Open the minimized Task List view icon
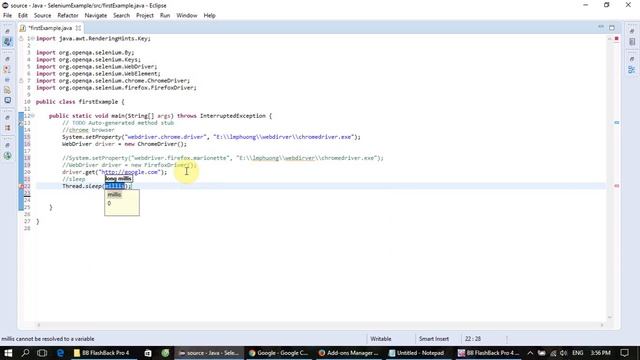The width and height of the screenshot is (640, 360). [x=632, y=42]
